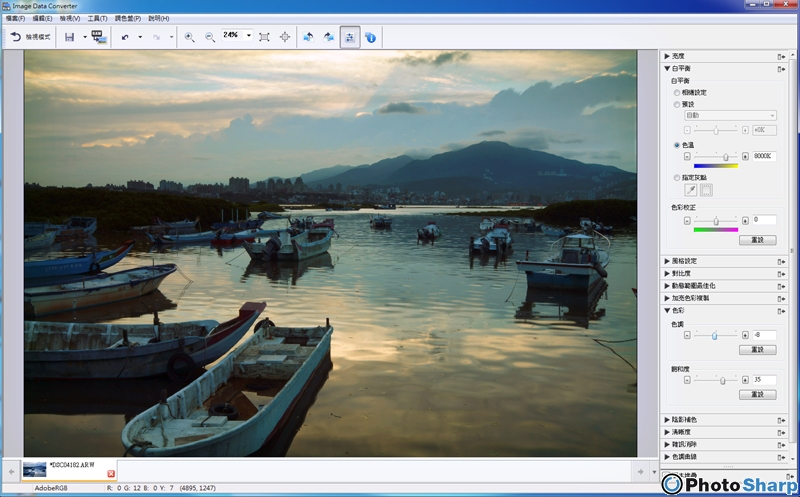The width and height of the screenshot is (800, 497).
Task: Click the color temperature slider handle
Action: (x=726, y=157)
